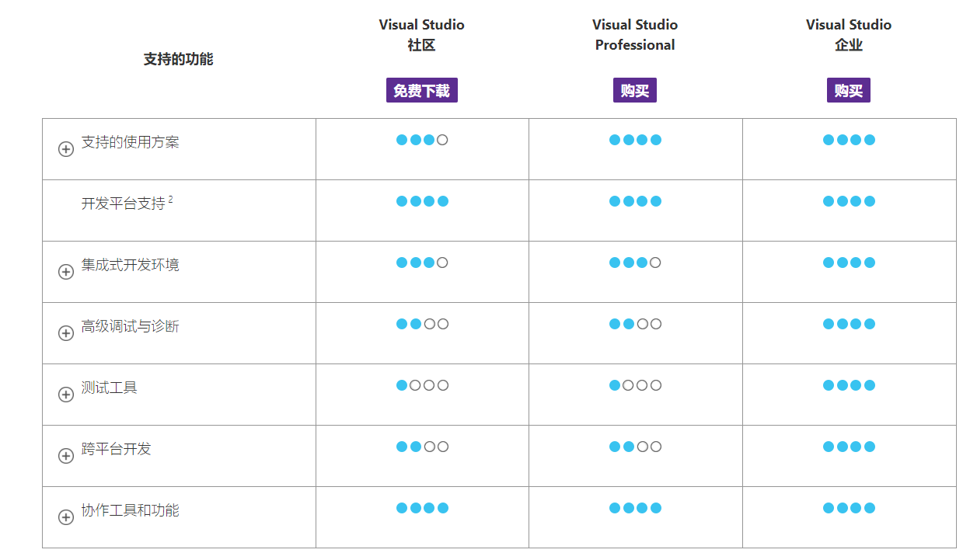The height and width of the screenshot is (560, 970).
Task: Click Community rating dots for 高级调试与诊断
Action: pyautogui.click(x=422, y=324)
